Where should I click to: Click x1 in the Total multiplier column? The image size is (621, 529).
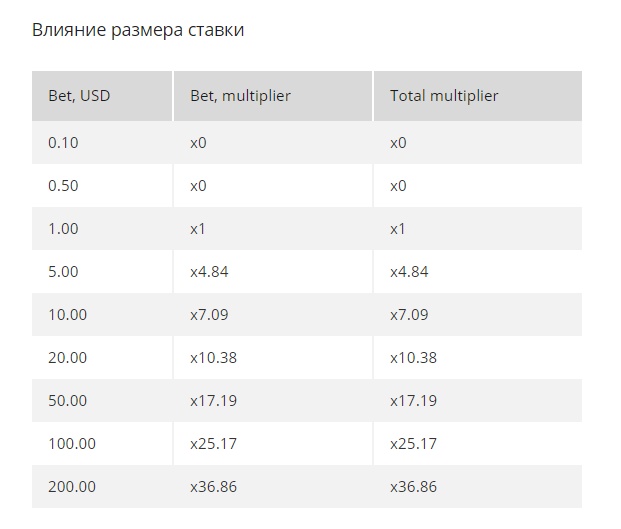tap(398, 229)
